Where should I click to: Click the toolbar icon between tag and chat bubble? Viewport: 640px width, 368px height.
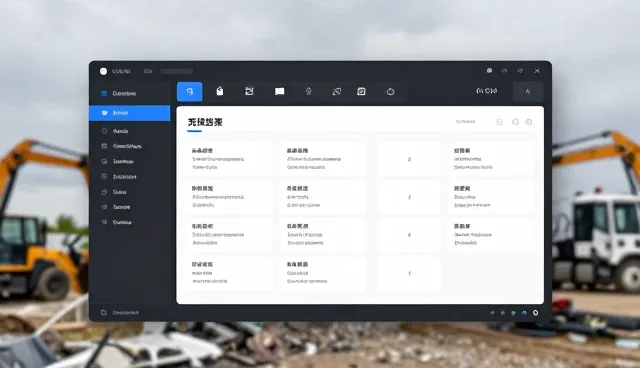point(249,91)
